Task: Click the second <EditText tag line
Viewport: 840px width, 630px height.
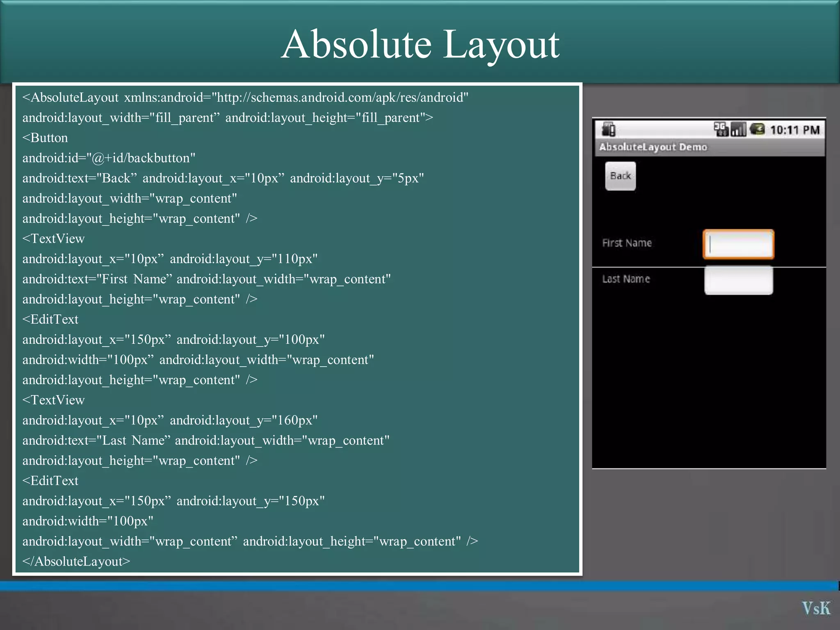Action: (x=50, y=481)
